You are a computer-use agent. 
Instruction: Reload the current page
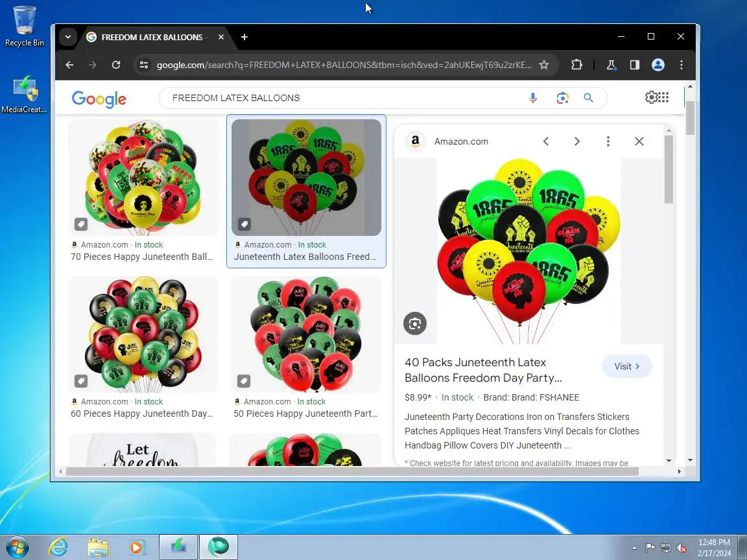[x=116, y=65]
